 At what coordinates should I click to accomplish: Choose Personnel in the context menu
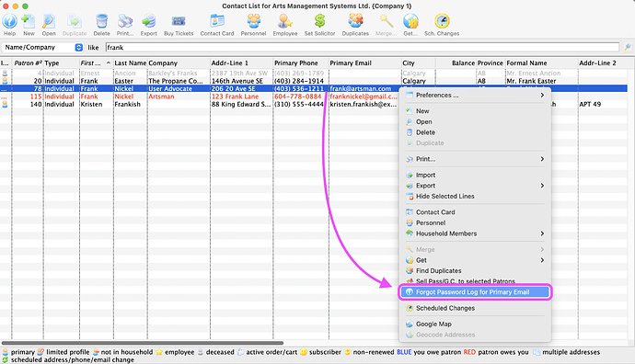475,222
